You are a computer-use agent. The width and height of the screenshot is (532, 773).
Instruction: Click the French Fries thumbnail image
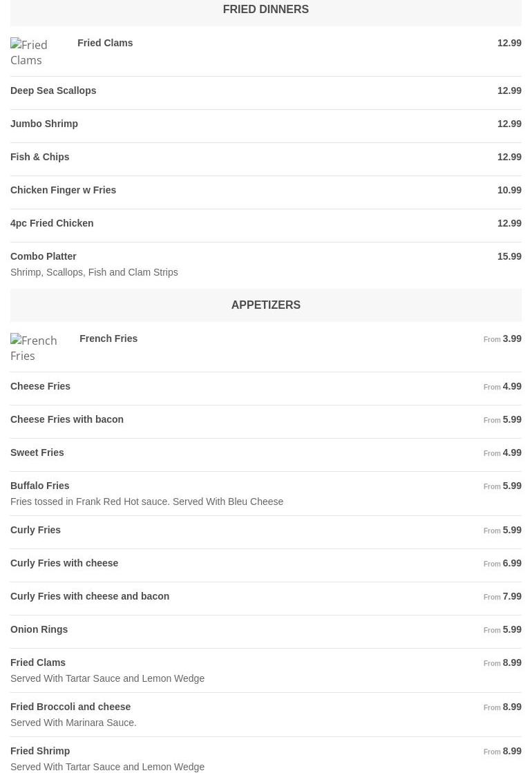pyautogui.click(x=34, y=348)
